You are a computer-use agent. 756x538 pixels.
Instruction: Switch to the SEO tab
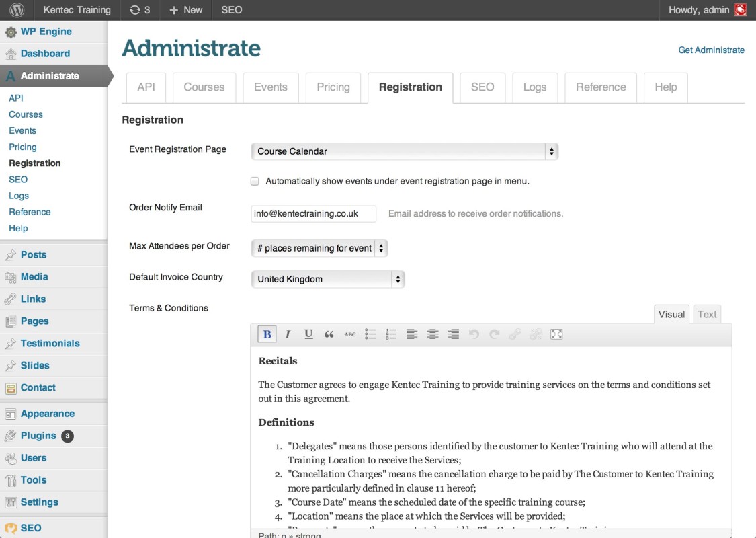point(482,87)
